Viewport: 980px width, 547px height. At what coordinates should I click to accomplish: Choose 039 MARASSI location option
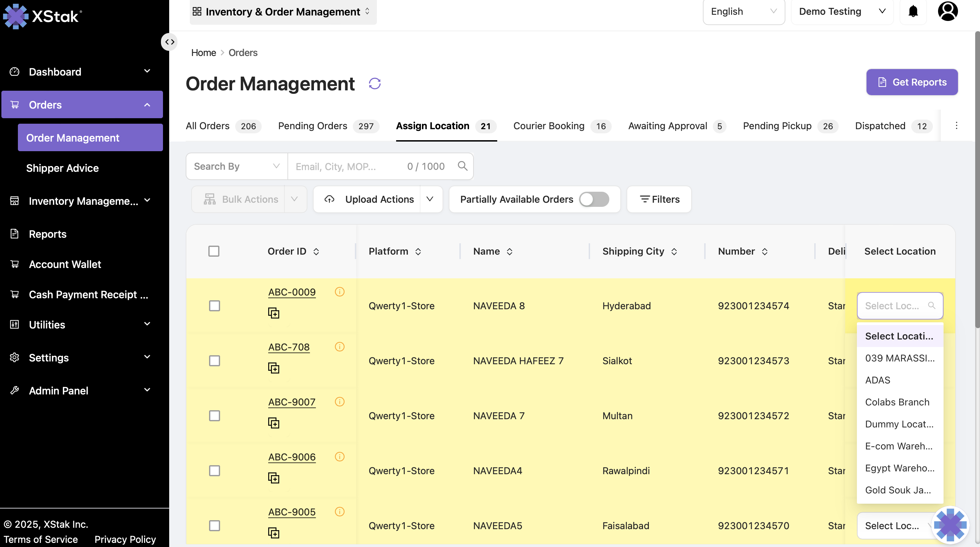tap(900, 358)
